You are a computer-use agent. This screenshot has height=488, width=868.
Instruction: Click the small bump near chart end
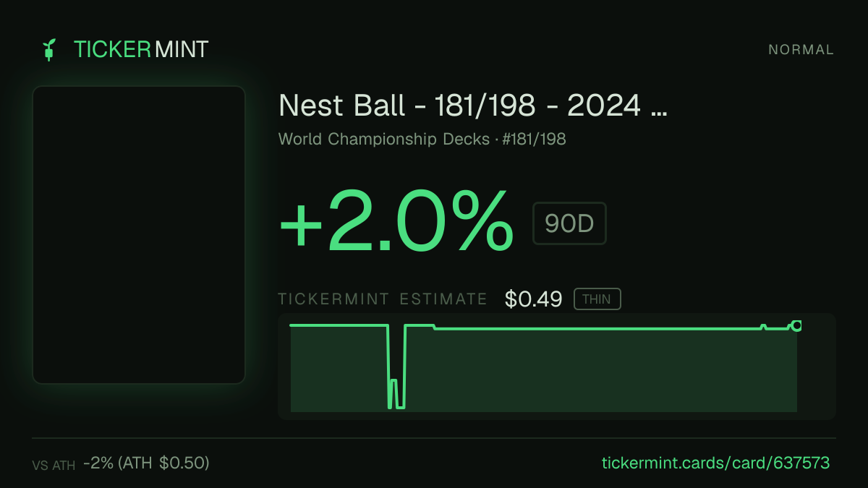[763, 327]
